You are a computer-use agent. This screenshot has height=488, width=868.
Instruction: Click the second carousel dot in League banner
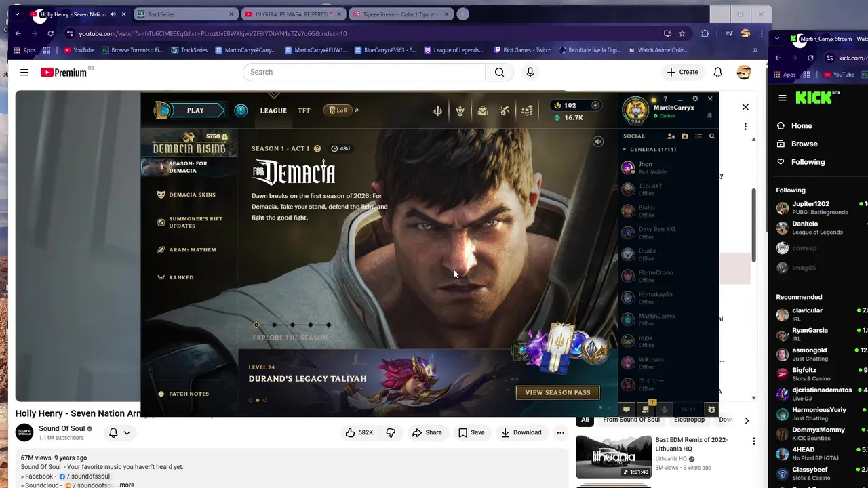tap(257, 400)
